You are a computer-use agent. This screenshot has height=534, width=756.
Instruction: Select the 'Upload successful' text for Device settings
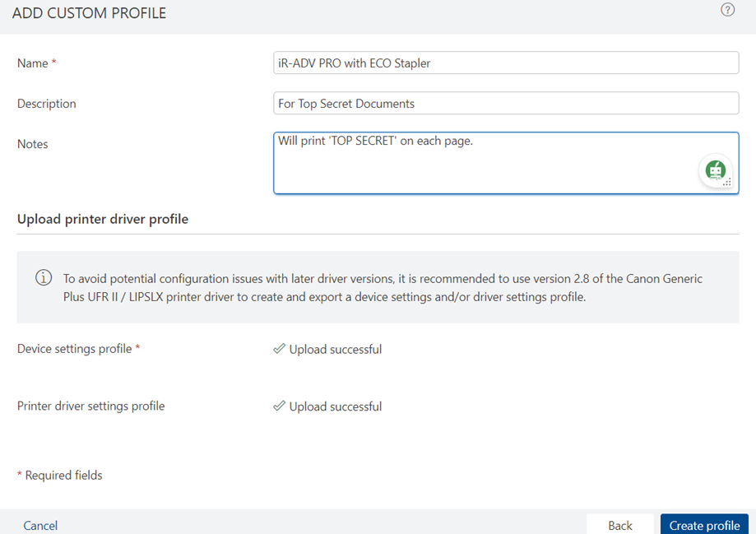pos(335,349)
